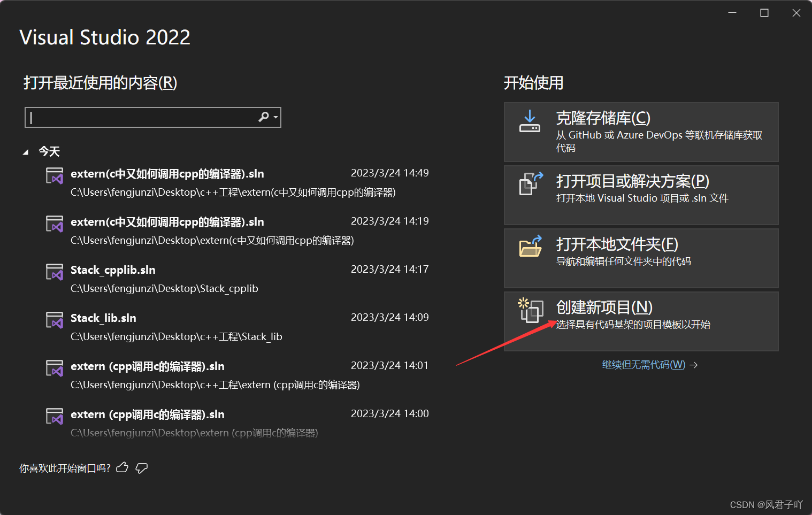Click timestamp 2023/3/24 14:17
Image resolution: width=812 pixels, height=515 pixels.
point(390,269)
